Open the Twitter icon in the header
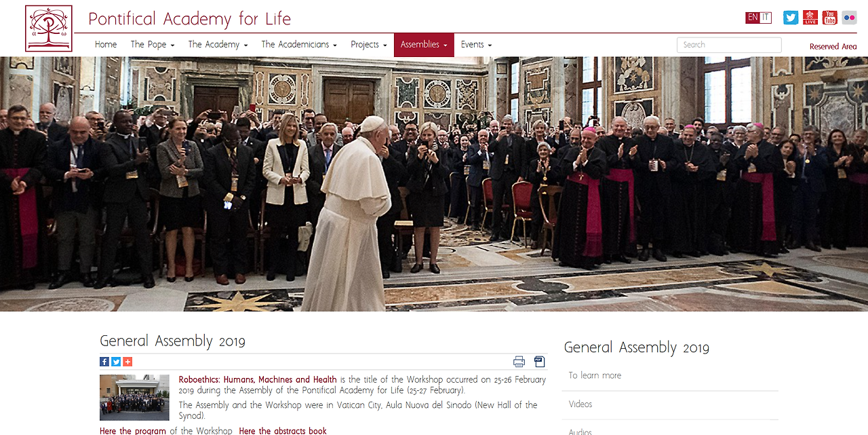This screenshot has height=435, width=868. click(791, 18)
